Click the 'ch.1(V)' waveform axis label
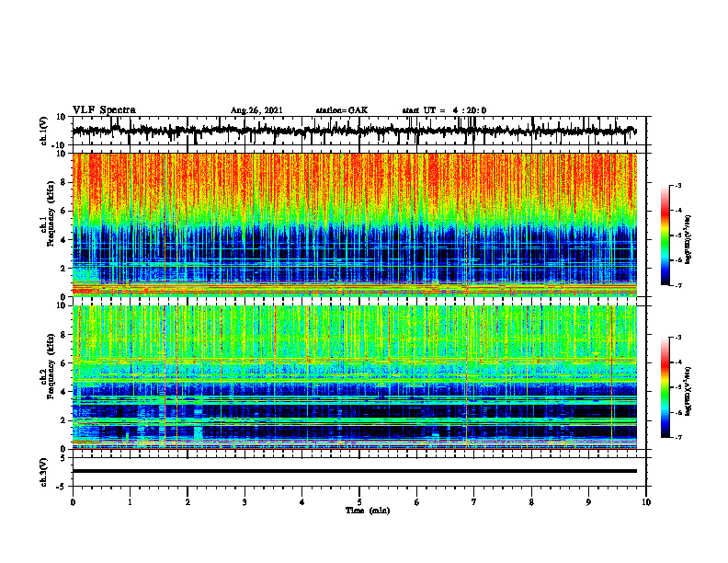Image resolution: width=728 pixels, height=563 pixels. coord(44,131)
